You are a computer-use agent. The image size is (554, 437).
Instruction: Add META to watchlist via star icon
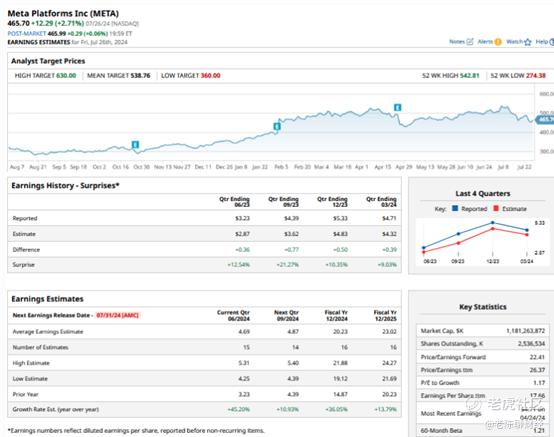click(528, 42)
